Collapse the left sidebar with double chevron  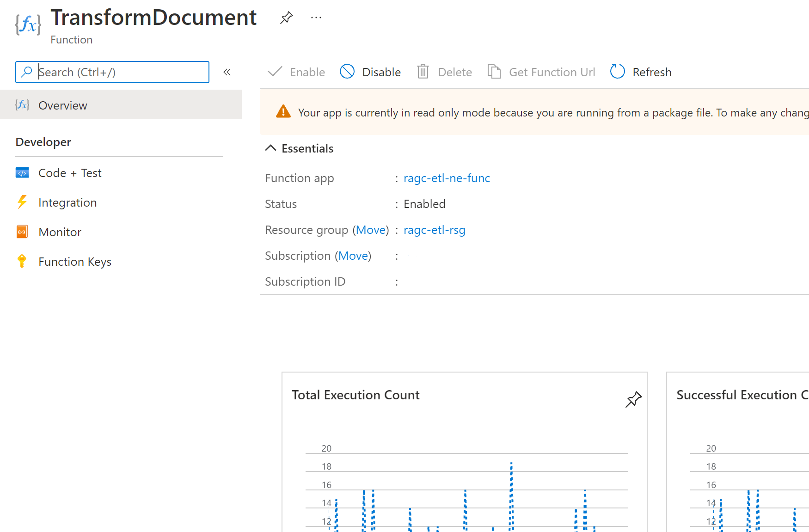tap(227, 72)
